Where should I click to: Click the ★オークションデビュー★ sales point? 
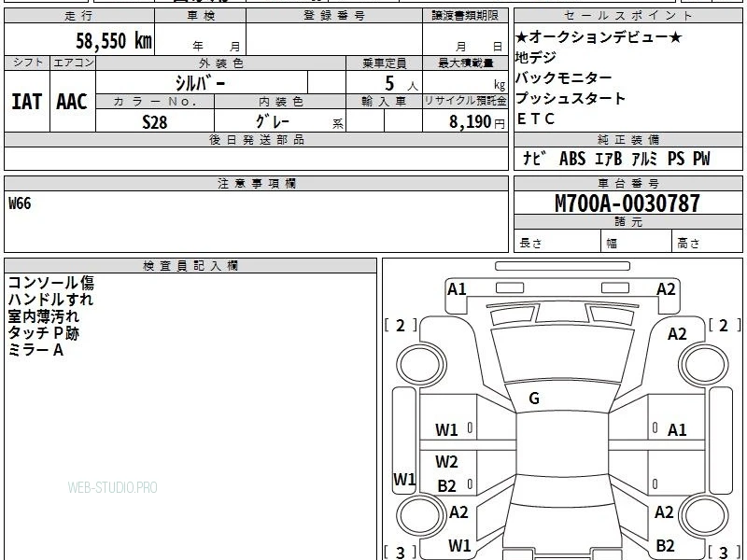coord(599,36)
